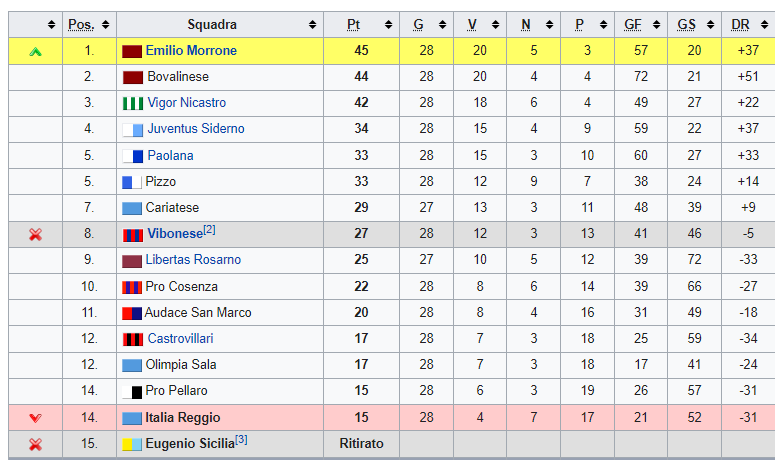Click the red relegation arrow beside Italia Reggio
This screenshot has width=775, height=460.
[35, 418]
